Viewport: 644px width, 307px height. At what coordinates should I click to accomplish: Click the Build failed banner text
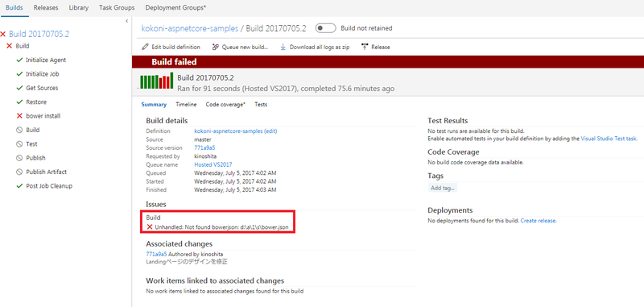174,62
